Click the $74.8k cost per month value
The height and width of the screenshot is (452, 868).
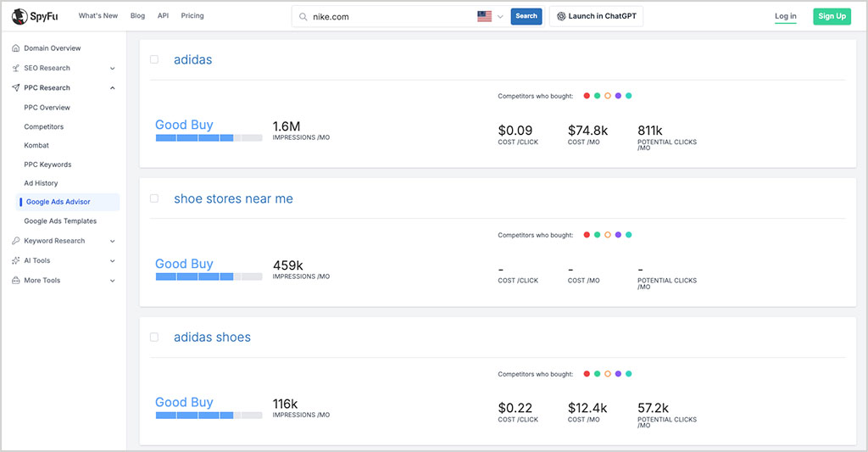[588, 131]
